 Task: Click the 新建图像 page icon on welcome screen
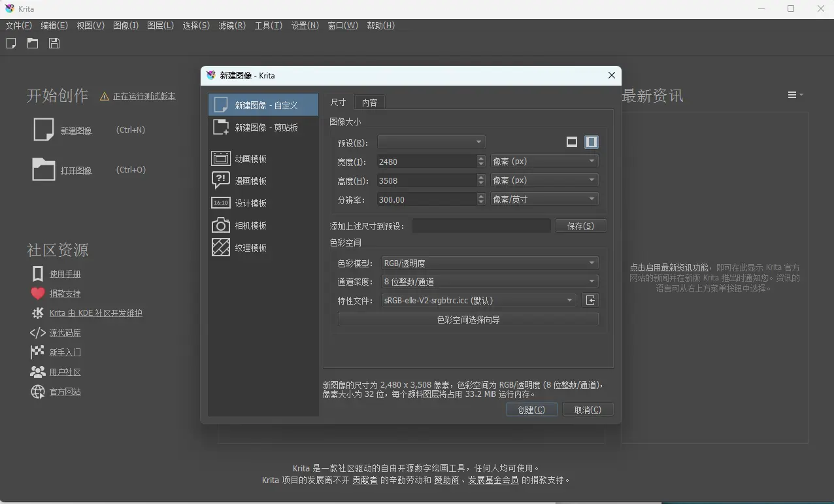[x=43, y=129]
